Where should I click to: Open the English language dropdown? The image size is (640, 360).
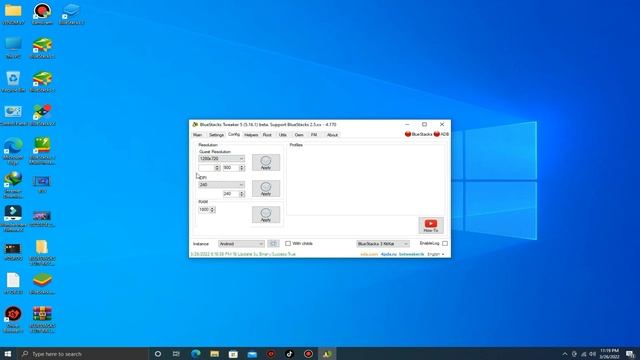click(x=436, y=254)
